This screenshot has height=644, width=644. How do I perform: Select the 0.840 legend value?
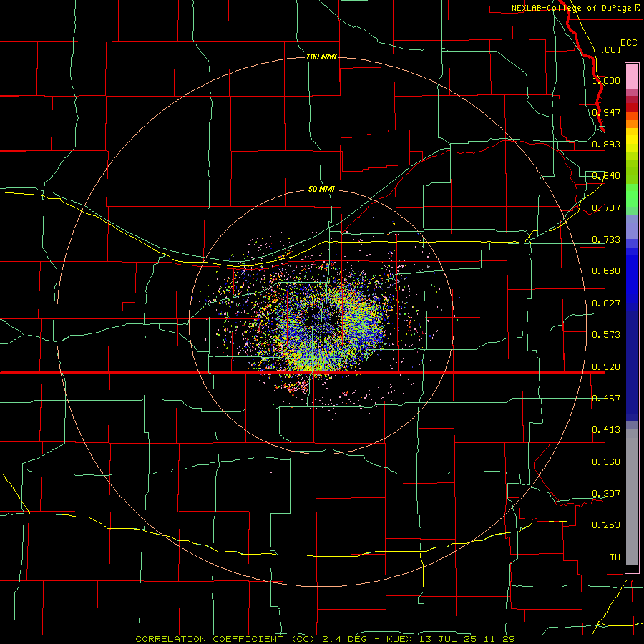pos(606,176)
